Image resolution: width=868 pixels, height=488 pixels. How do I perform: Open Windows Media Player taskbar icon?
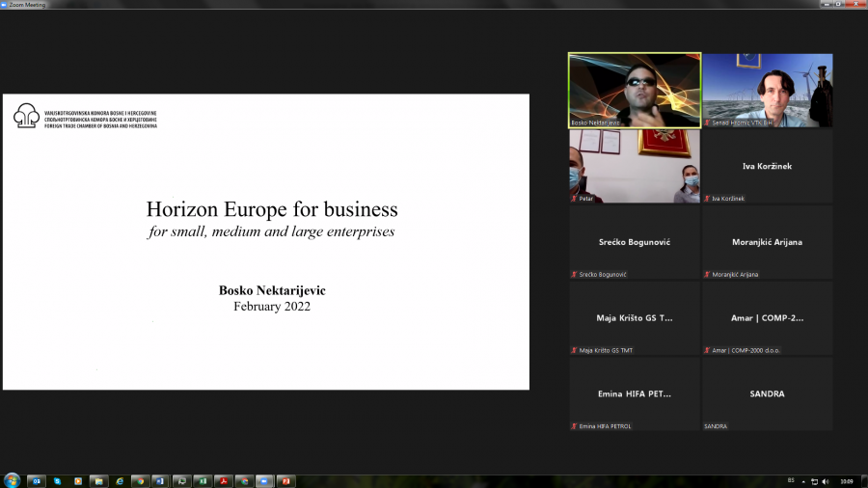78,481
